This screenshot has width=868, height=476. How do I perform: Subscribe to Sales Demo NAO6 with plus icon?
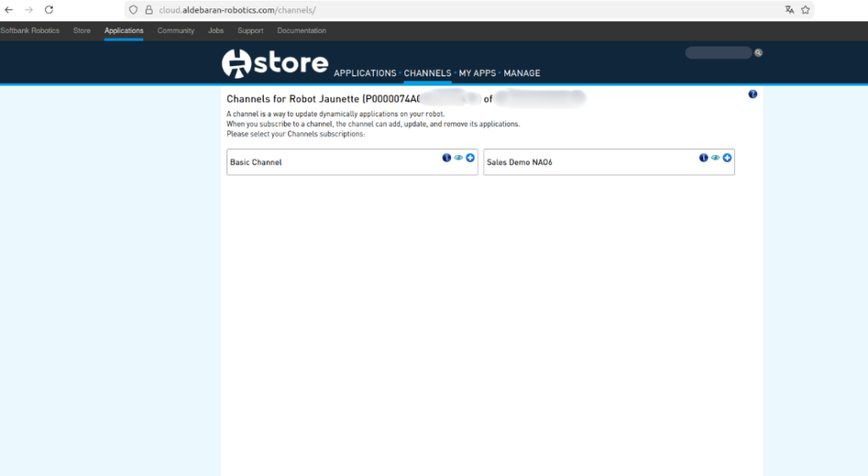(x=727, y=158)
